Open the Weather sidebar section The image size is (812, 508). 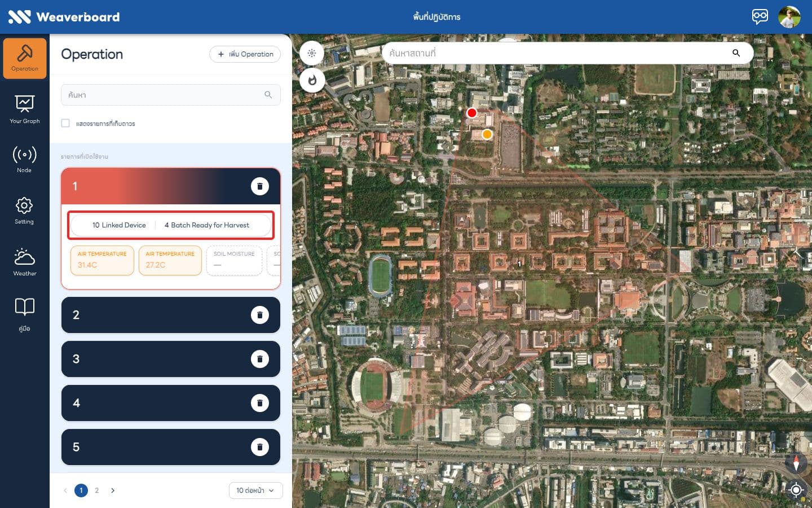24,262
